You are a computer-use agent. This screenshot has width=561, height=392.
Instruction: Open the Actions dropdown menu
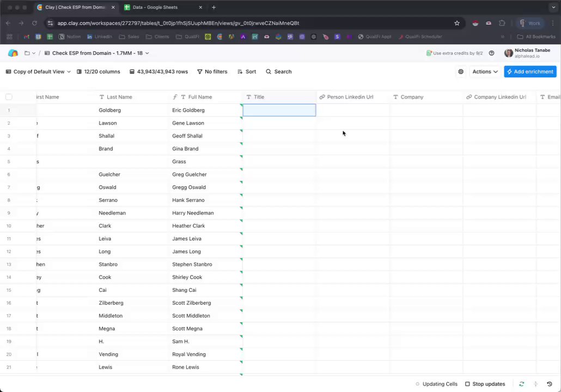tap(485, 71)
